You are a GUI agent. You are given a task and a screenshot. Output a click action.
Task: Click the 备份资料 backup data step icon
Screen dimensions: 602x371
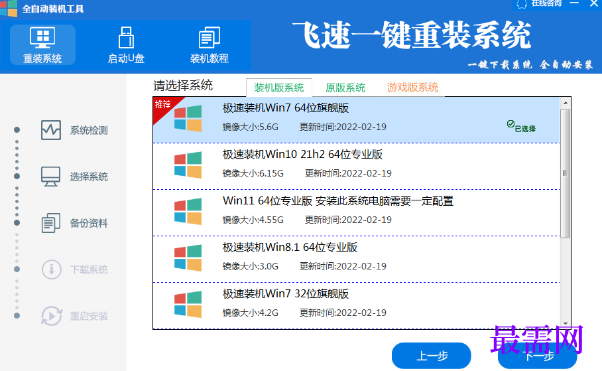click(51, 223)
